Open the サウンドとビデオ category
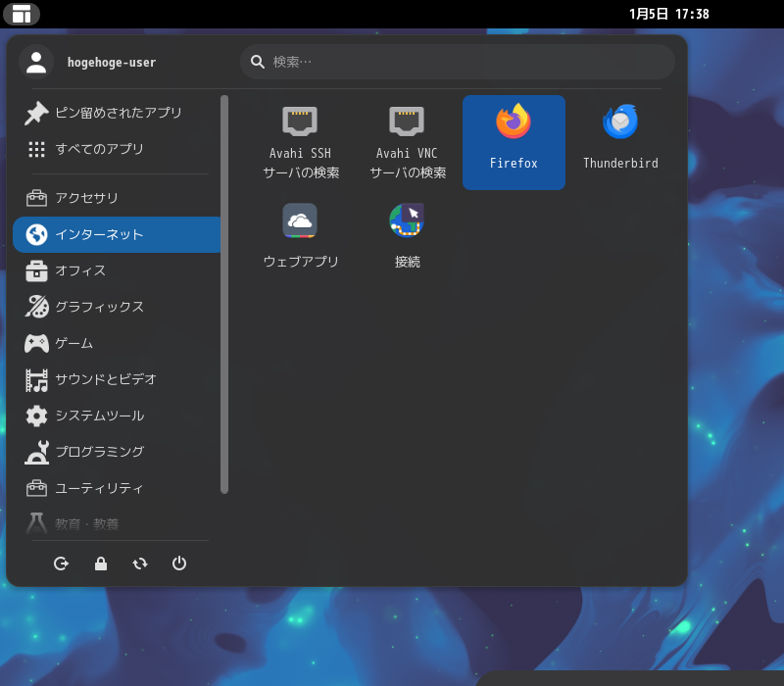The width and height of the screenshot is (784, 686). [x=117, y=379]
